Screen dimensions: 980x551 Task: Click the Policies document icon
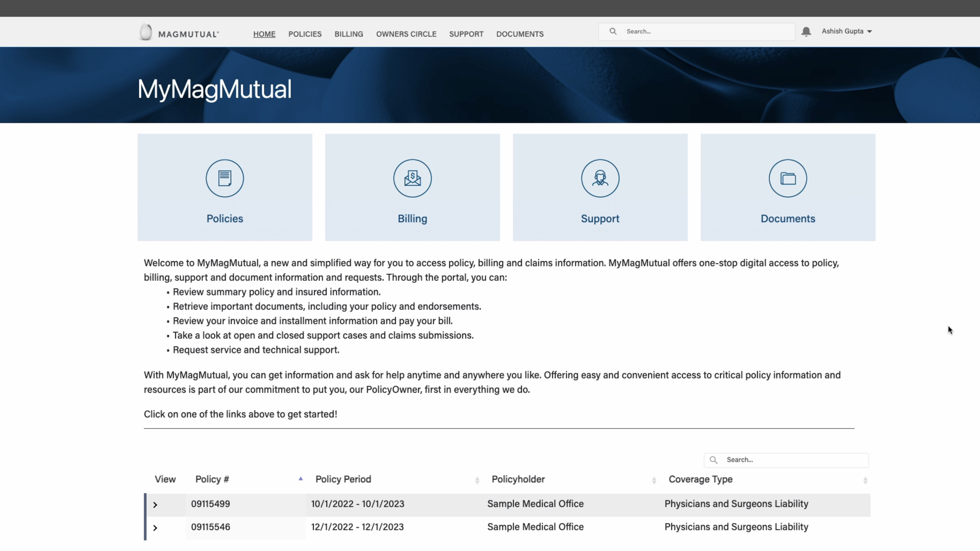(225, 178)
